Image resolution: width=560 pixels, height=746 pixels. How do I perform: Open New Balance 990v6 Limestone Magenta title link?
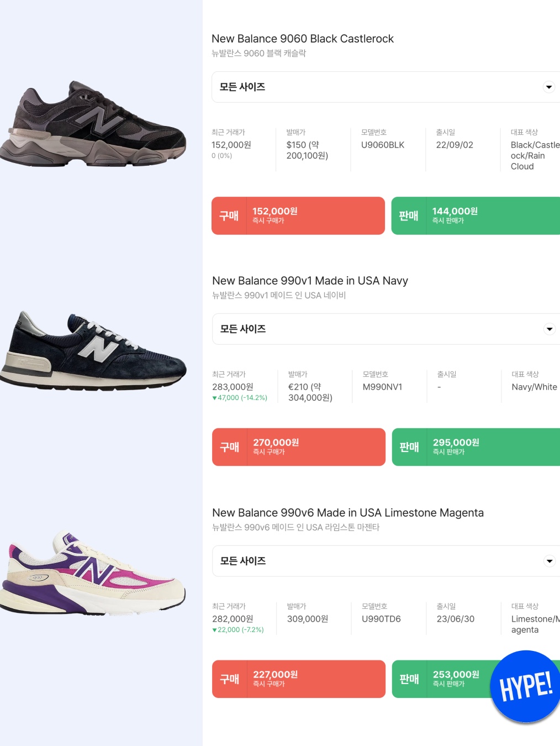(x=348, y=513)
